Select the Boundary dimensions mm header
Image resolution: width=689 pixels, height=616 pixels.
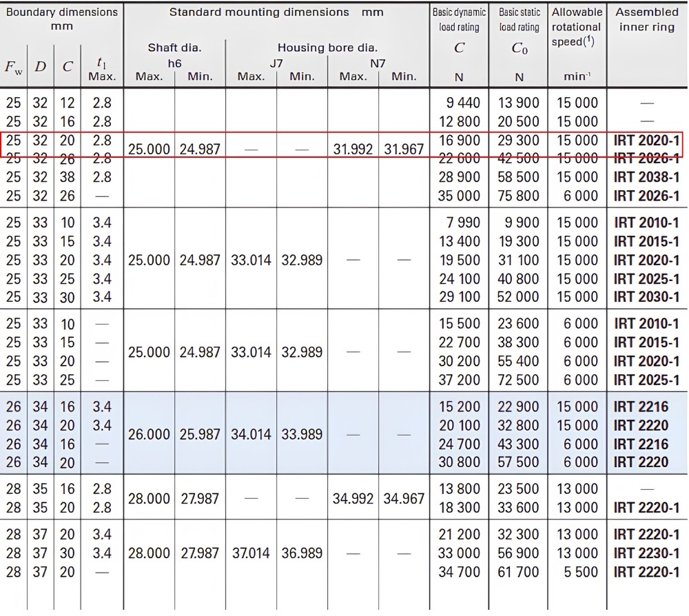(62, 19)
